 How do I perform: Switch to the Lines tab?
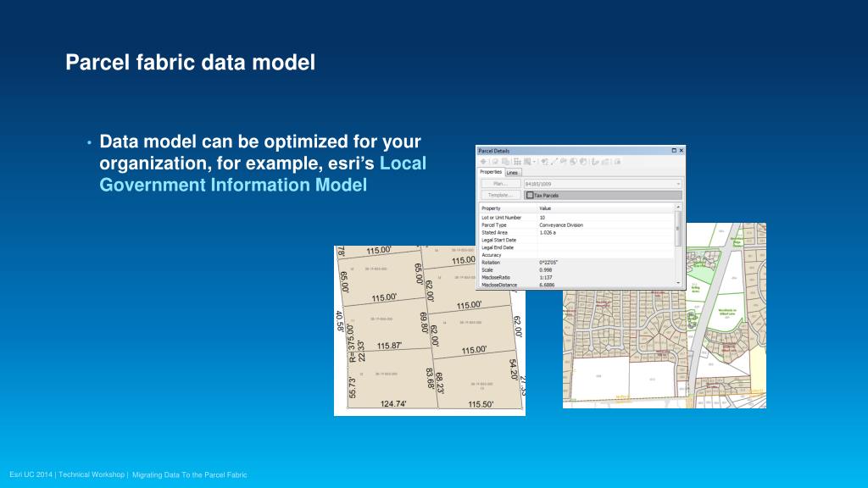pos(512,173)
